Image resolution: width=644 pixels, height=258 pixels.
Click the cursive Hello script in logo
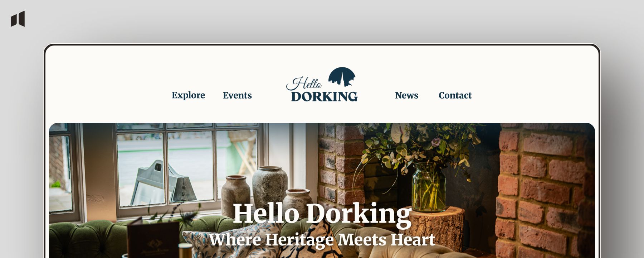pyautogui.click(x=304, y=83)
